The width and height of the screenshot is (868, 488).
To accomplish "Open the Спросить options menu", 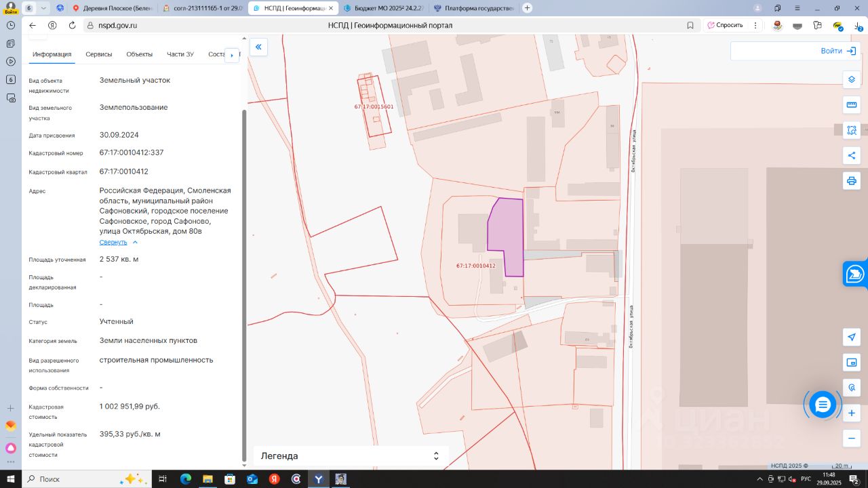I will [757, 25].
